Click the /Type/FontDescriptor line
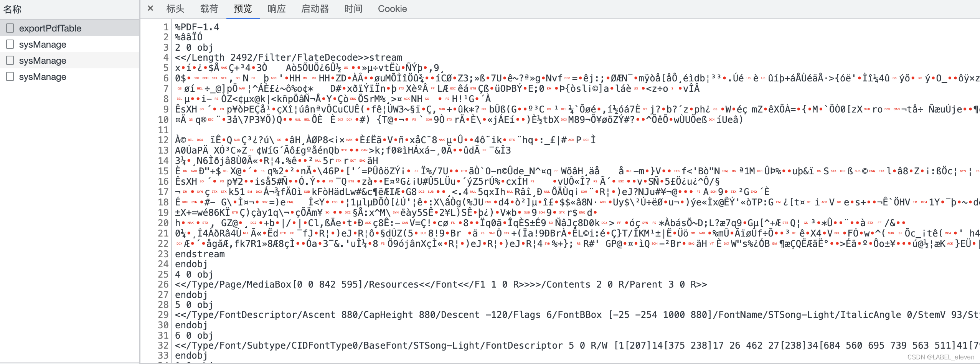Screen dimensions: 980x364 point(577,315)
